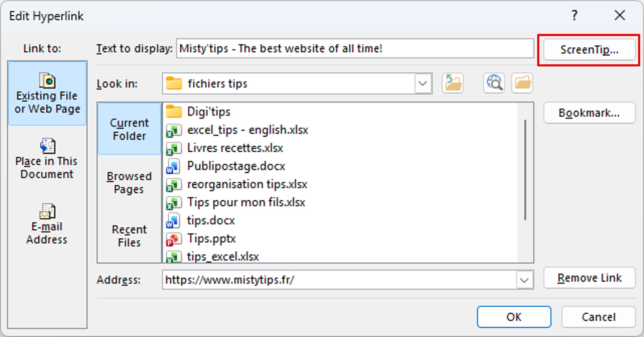Show Browsed Pages list
This screenshot has height=337, width=644.
[129, 182]
